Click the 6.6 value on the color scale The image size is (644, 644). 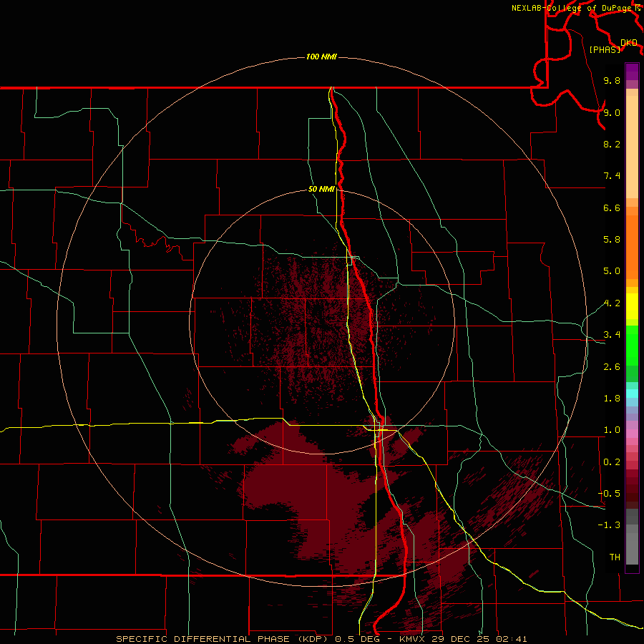pyautogui.click(x=612, y=208)
